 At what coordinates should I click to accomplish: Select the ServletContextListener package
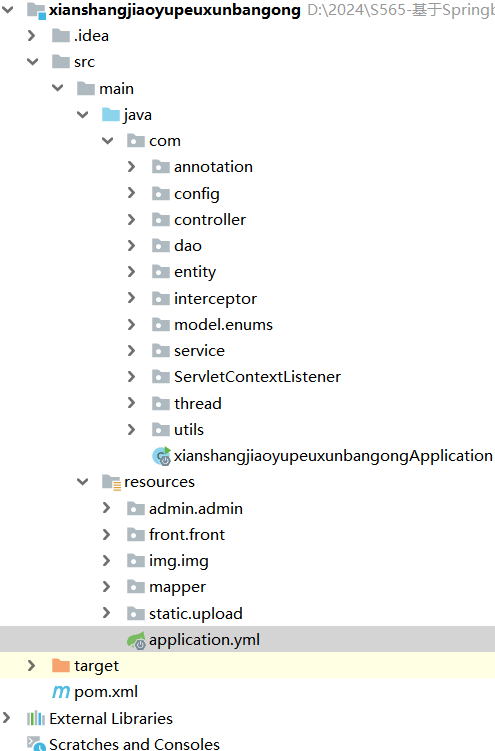click(x=257, y=377)
